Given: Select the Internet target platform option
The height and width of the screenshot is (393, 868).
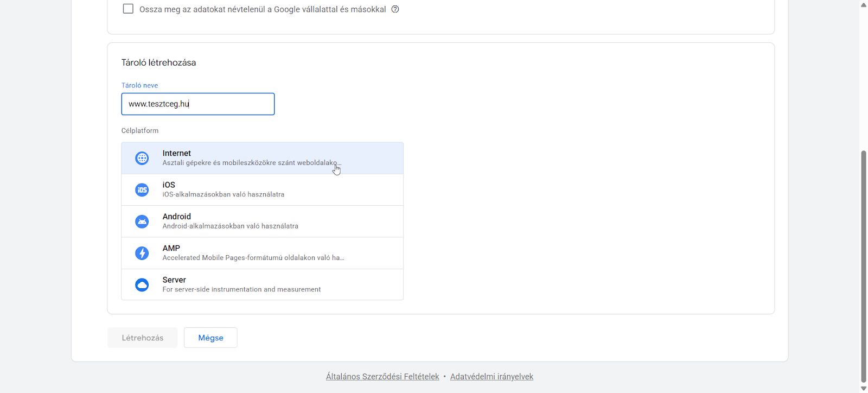Looking at the screenshot, I should [x=263, y=158].
